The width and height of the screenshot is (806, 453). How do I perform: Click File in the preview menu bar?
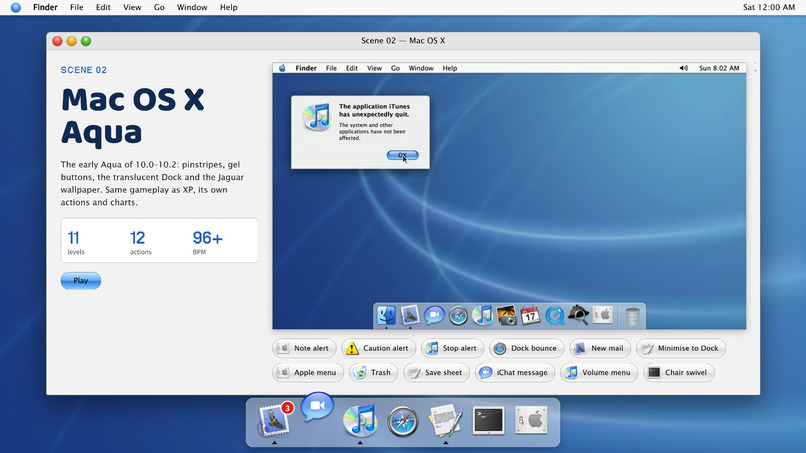331,68
